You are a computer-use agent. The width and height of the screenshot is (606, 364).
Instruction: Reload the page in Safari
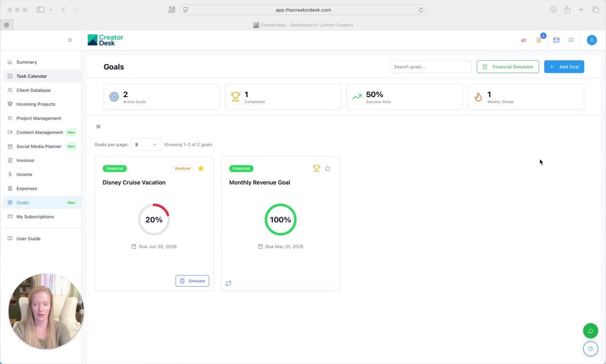point(421,10)
